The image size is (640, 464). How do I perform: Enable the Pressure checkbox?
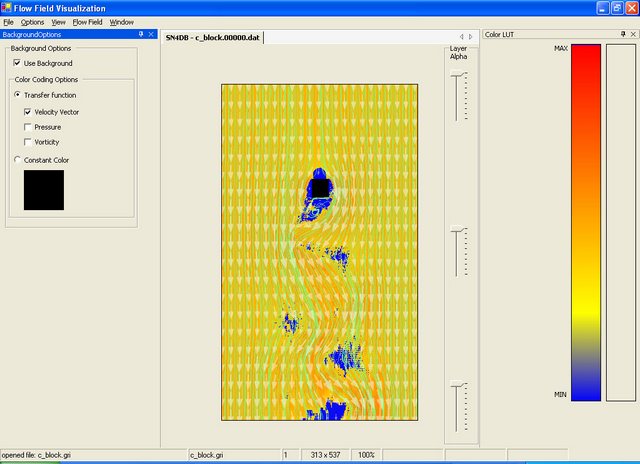coord(28,127)
